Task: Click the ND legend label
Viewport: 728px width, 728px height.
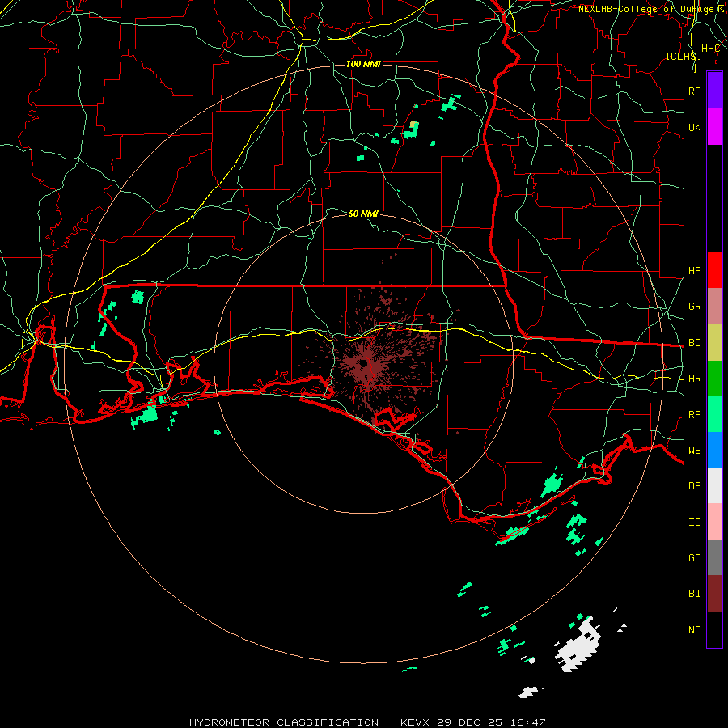Action: 694,629
